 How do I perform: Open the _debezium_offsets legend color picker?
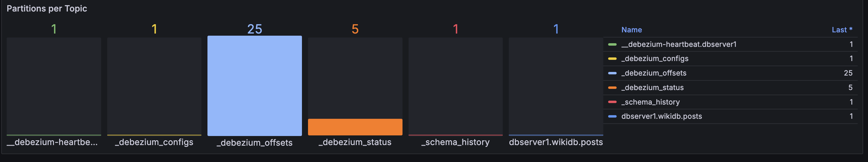coord(612,73)
